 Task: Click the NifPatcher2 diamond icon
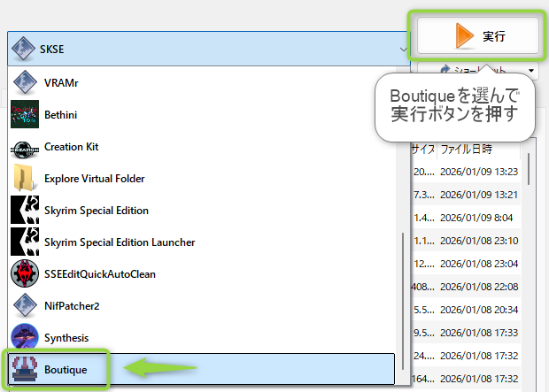tap(22, 305)
